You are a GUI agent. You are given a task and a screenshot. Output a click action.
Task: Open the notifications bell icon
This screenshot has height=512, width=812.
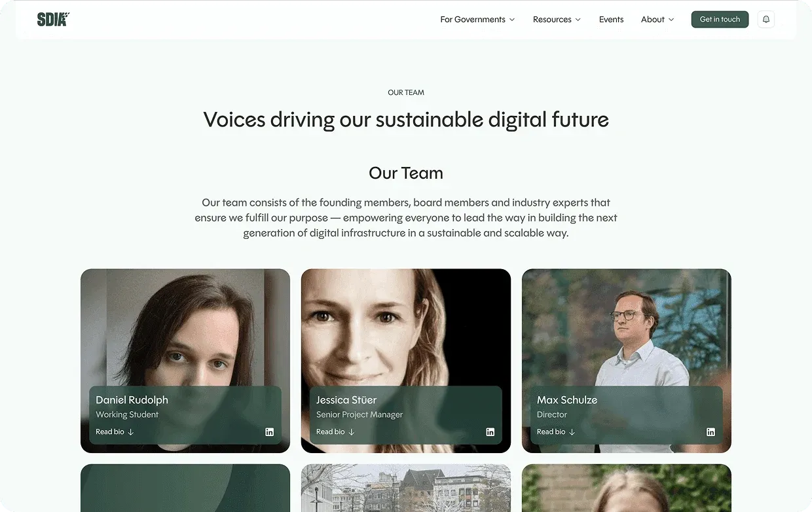[x=766, y=20]
